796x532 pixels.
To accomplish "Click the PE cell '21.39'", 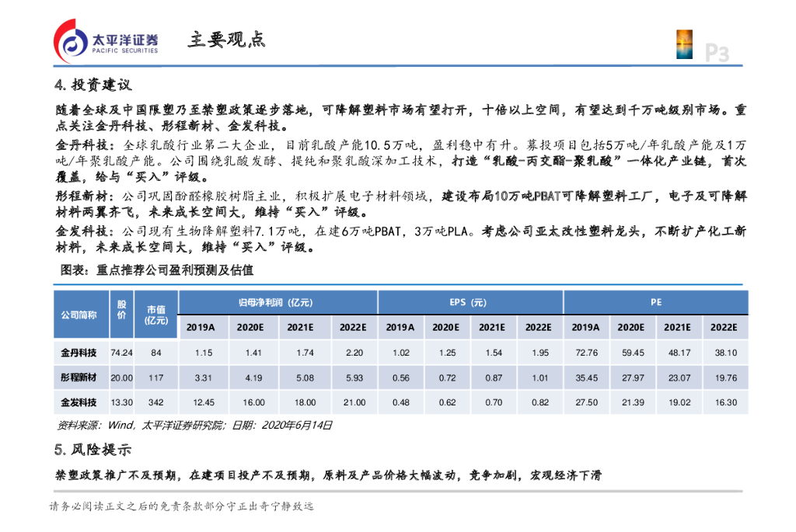I will (633, 402).
